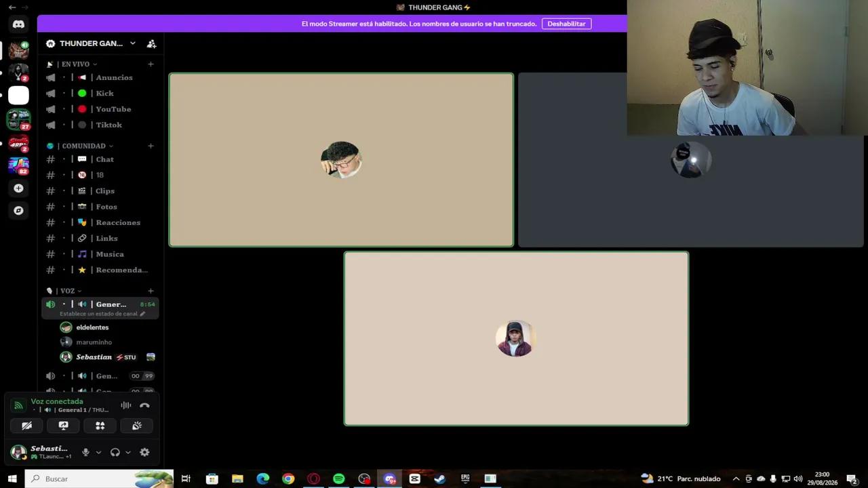Collapse the COMUNIDAD category
This screenshot has height=488, width=868.
coord(80,146)
